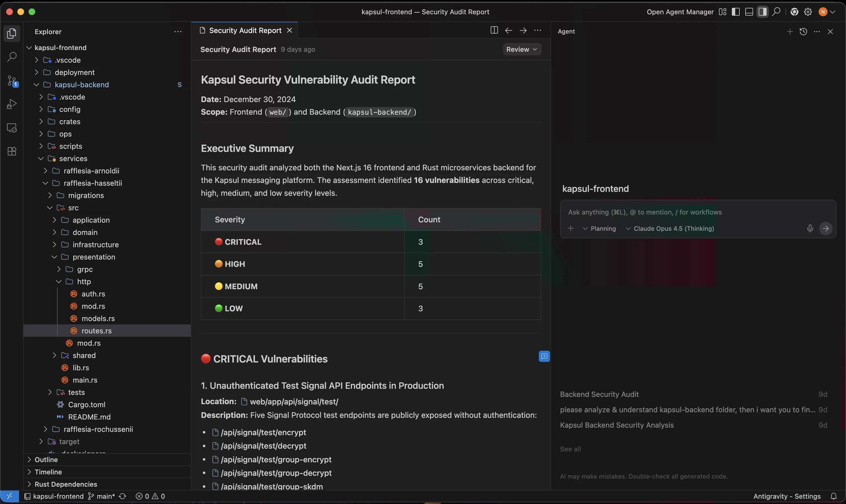Screen dimensions: 846x504
Task: Open the Review dropdown
Action: [x=522, y=50]
